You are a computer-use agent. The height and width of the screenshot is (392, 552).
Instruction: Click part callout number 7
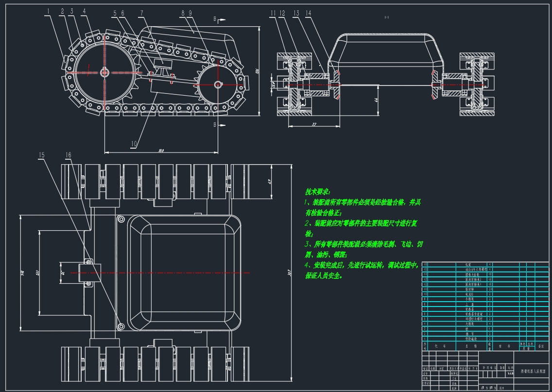point(141,14)
